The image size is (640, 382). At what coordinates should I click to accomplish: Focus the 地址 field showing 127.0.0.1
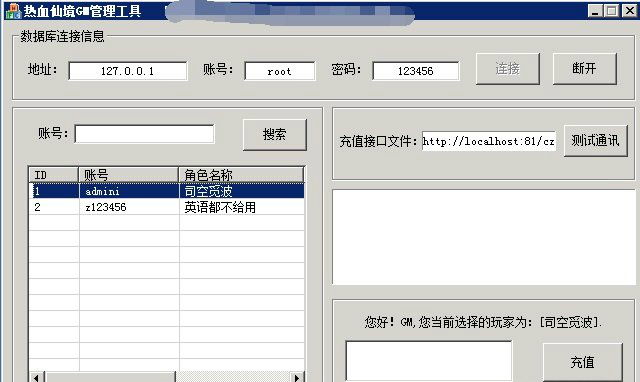point(128,71)
